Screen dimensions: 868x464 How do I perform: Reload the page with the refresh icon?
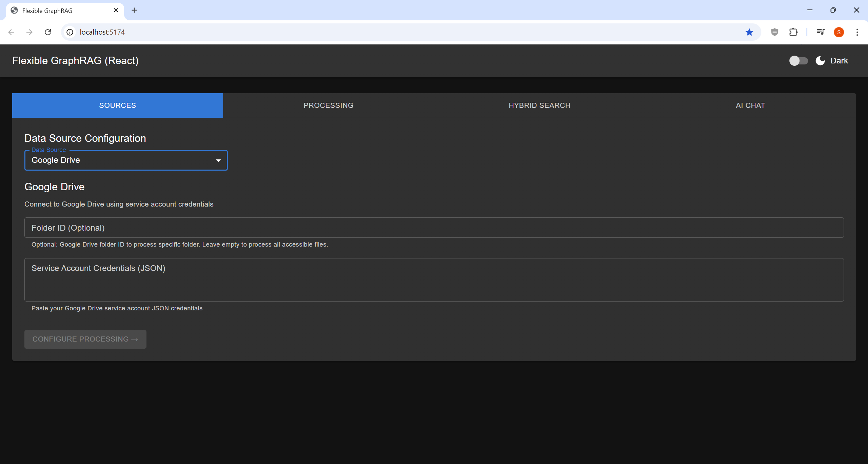tap(48, 32)
